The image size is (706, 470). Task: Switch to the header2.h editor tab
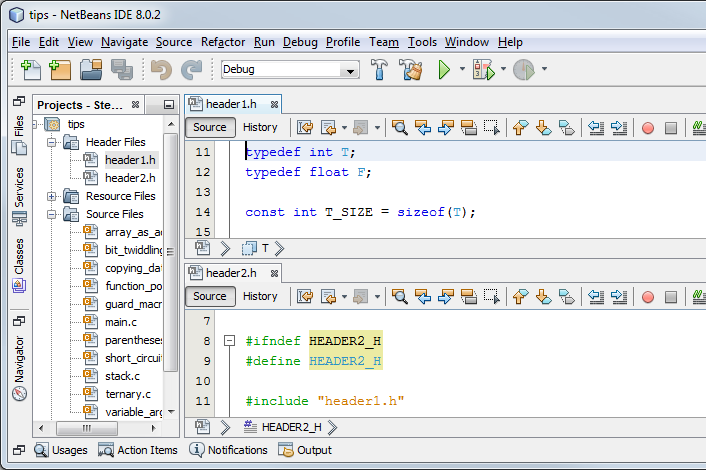(232, 273)
